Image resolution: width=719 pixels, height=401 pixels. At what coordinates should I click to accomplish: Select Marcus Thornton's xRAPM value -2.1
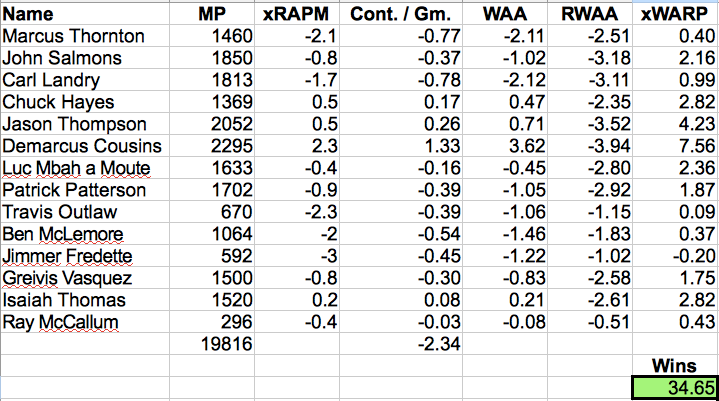tap(297, 36)
